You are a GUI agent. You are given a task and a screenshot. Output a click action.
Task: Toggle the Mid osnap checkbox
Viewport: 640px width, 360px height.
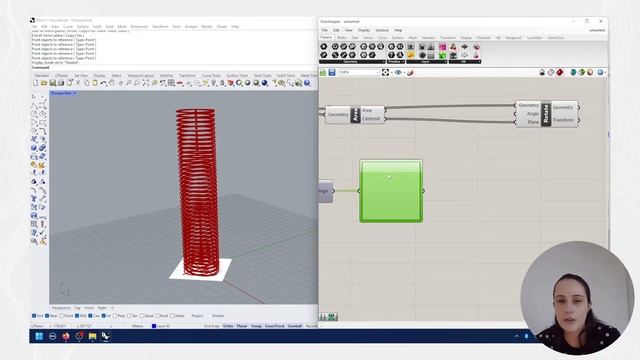point(77,316)
